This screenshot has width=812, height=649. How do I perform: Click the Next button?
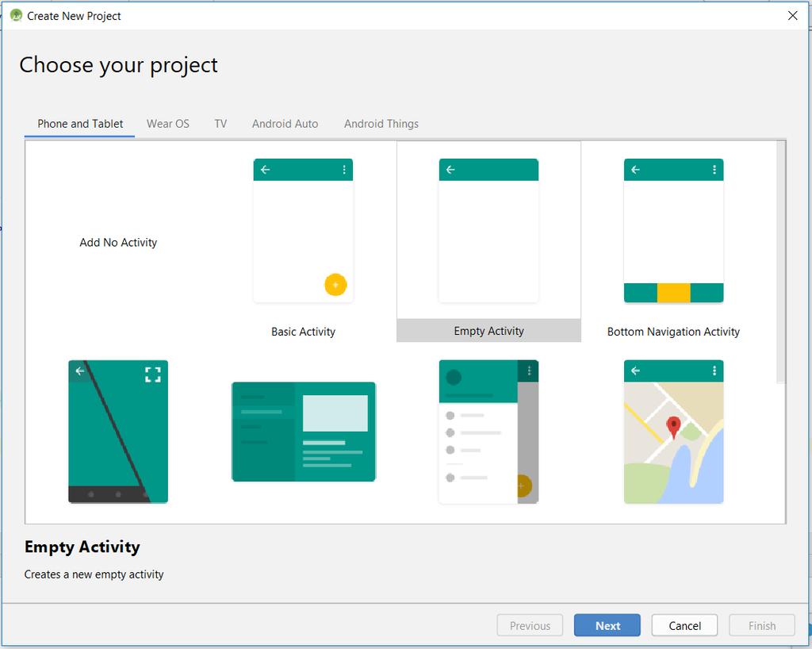click(607, 625)
